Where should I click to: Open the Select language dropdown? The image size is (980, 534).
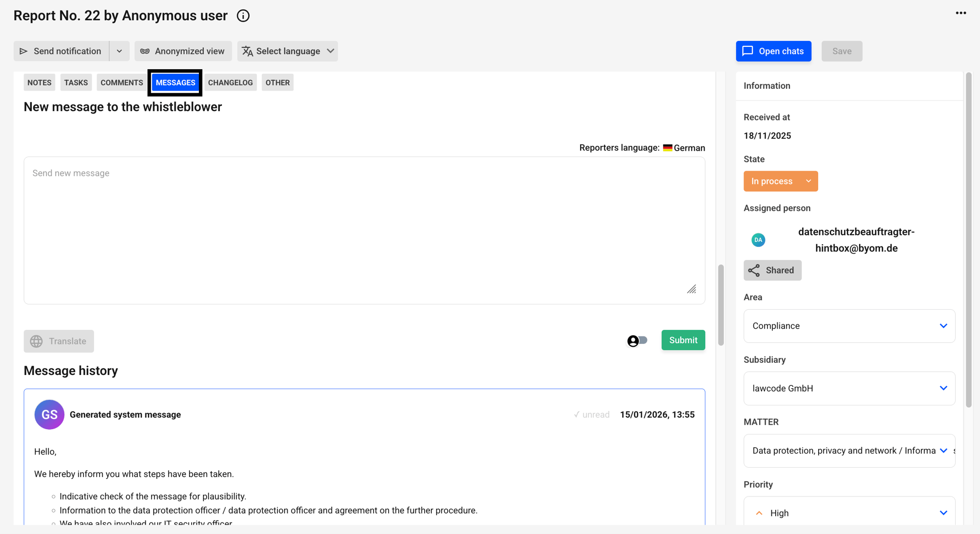click(288, 51)
